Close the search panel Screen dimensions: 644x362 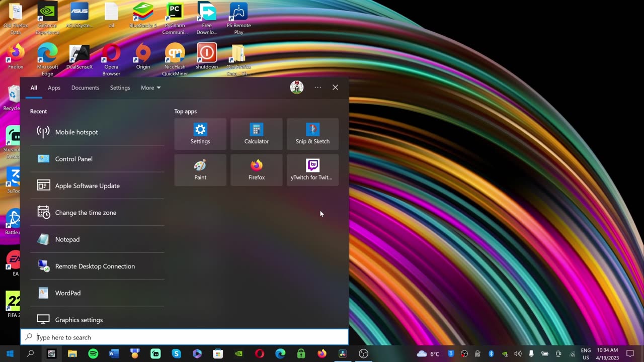tap(335, 87)
